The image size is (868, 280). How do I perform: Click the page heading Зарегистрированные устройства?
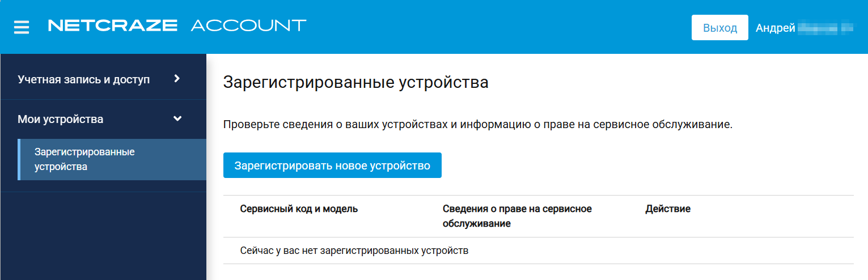pyautogui.click(x=355, y=83)
